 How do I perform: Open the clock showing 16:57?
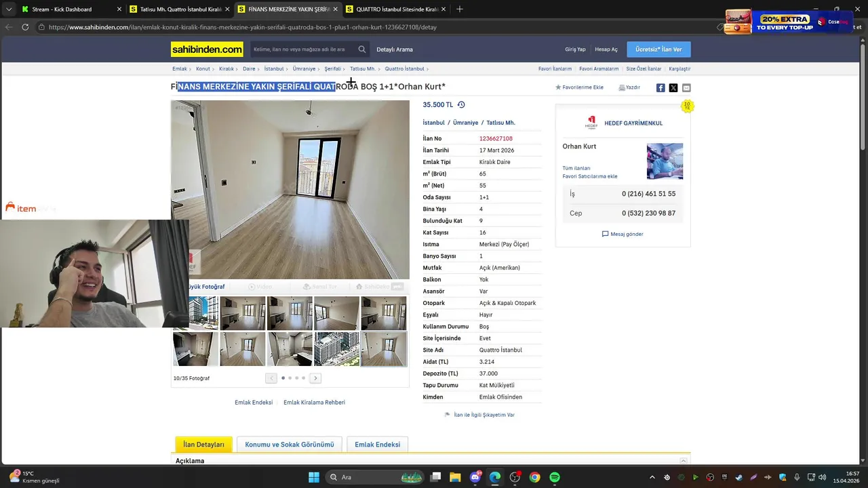tap(848, 477)
